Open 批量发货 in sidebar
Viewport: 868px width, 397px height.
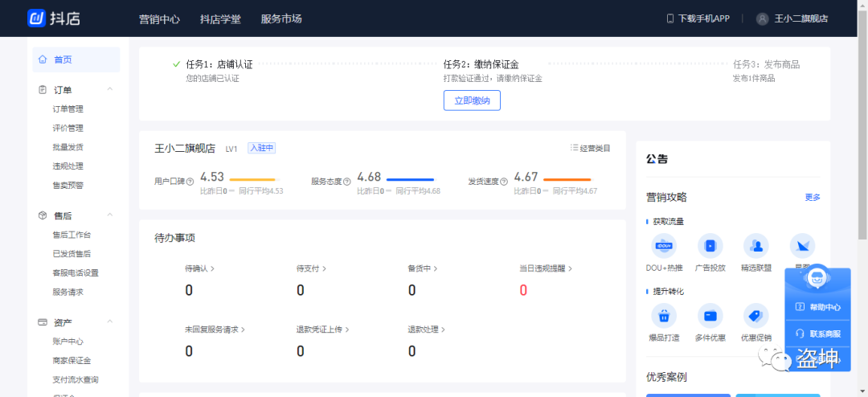tap(68, 147)
